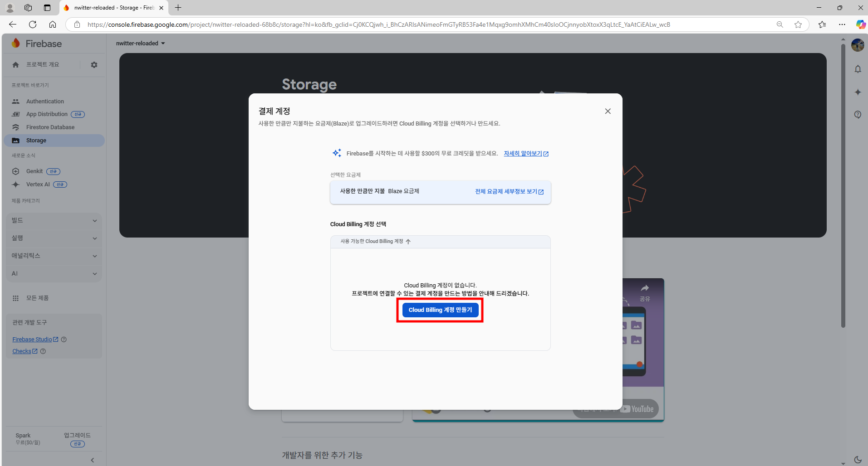The height and width of the screenshot is (466, 868).
Task: Click the YouTube logo on video
Action: [x=638, y=409]
